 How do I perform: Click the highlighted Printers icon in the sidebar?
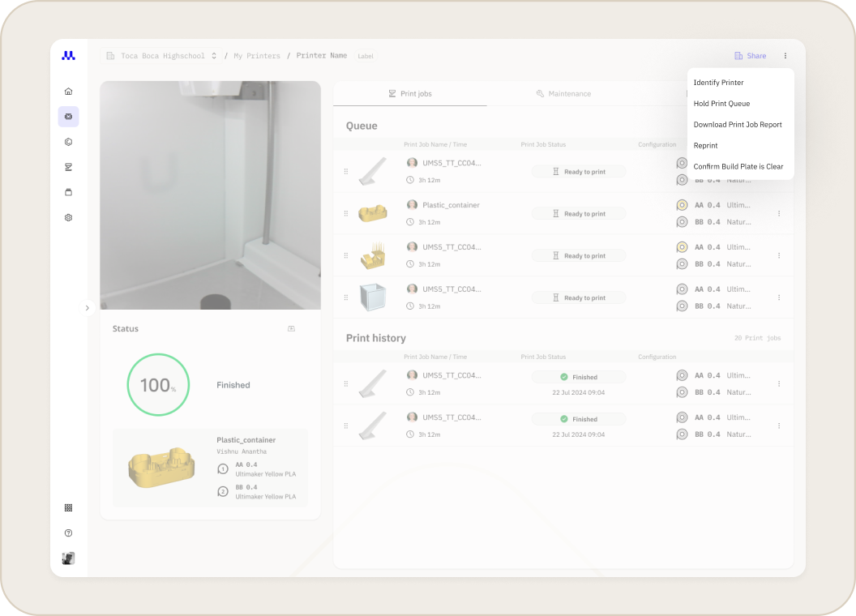[x=68, y=117]
